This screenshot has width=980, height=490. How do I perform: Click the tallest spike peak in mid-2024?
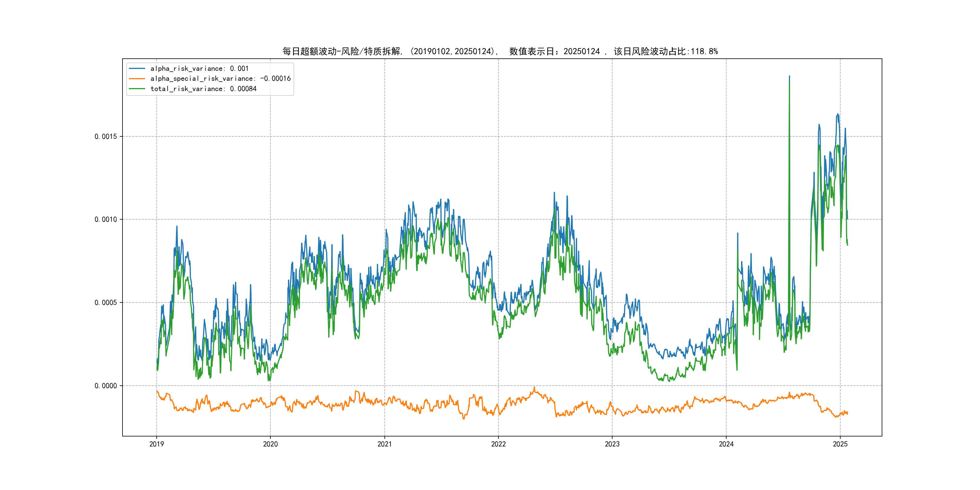(789, 77)
